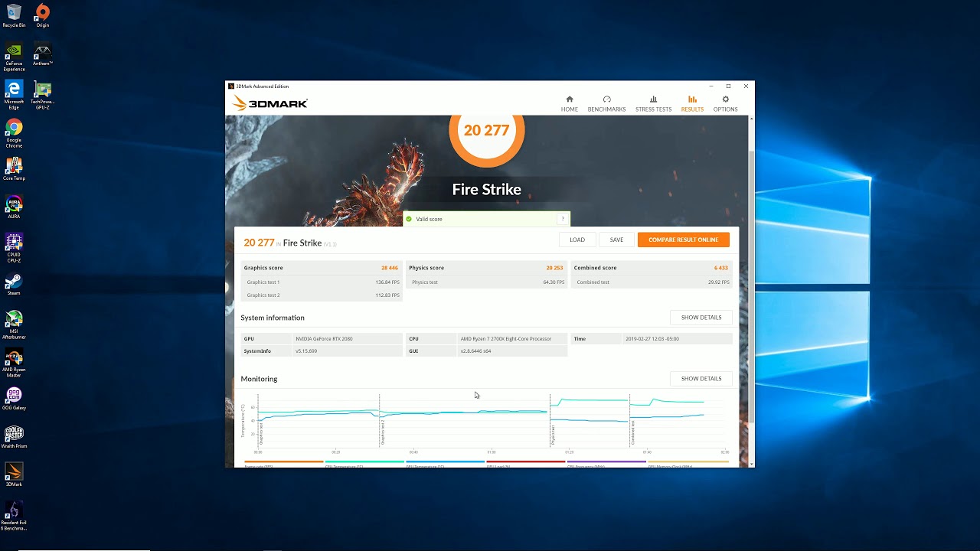The height and width of the screenshot is (551, 980).
Task: Open the GOG Galaxy desktop icon
Action: pos(14,399)
